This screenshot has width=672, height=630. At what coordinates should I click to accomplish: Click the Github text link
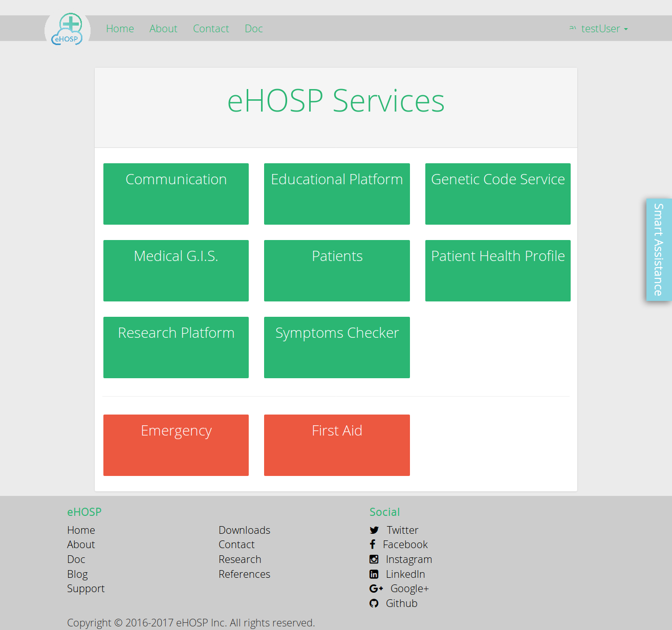[x=402, y=603]
